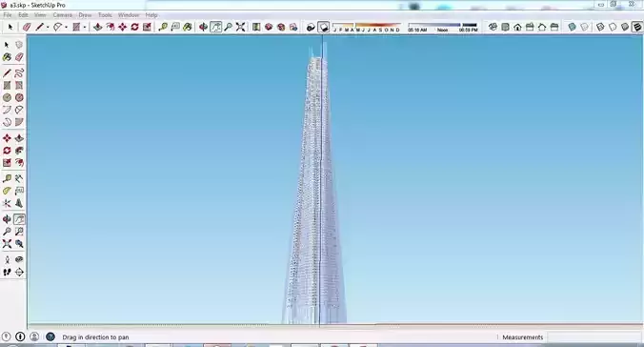Screen dimensions: 644x347
Task: Switch to Iso standard view
Action: (493, 27)
